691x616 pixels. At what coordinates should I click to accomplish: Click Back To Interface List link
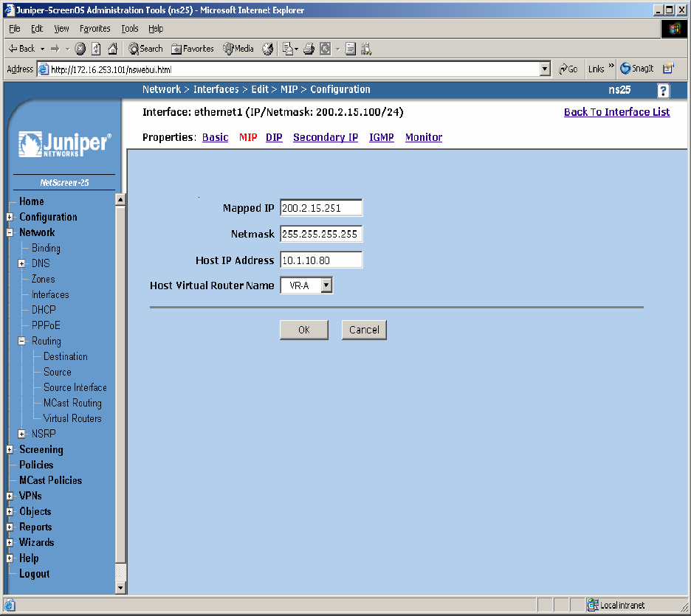click(617, 112)
